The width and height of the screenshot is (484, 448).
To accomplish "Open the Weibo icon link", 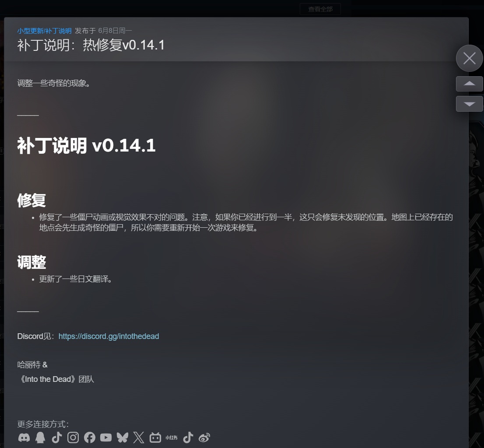I will [204, 437].
